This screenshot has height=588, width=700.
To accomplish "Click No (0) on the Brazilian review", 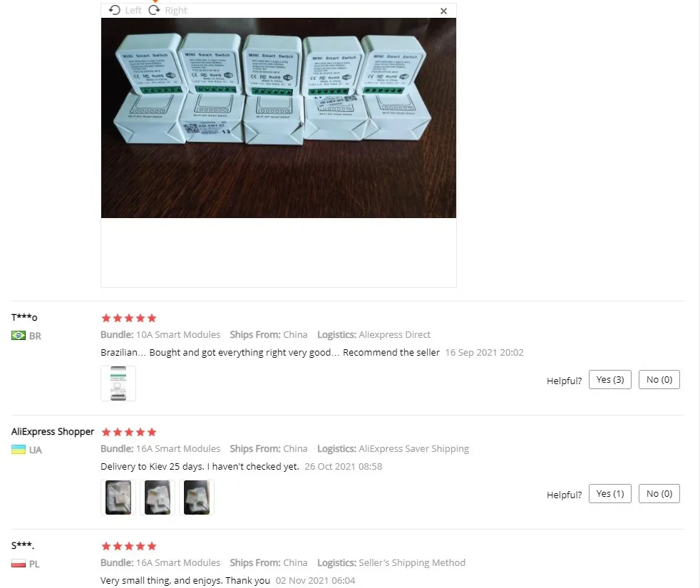I will [659, 380].
